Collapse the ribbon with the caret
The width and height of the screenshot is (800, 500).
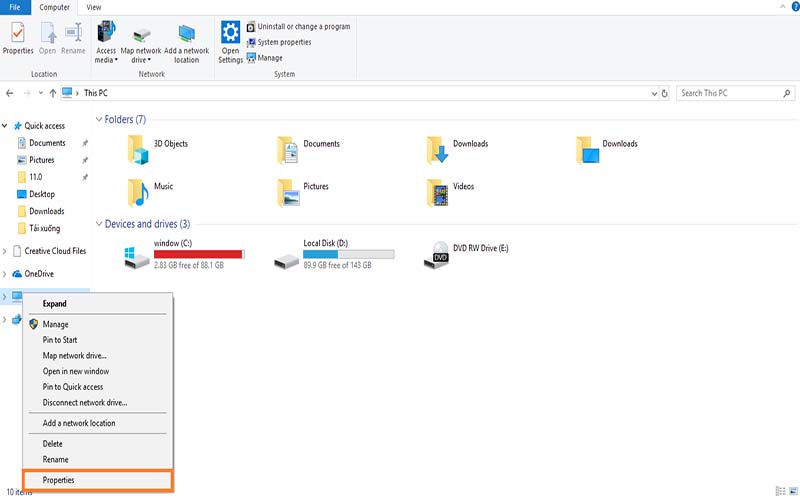[x=783, y=7]
